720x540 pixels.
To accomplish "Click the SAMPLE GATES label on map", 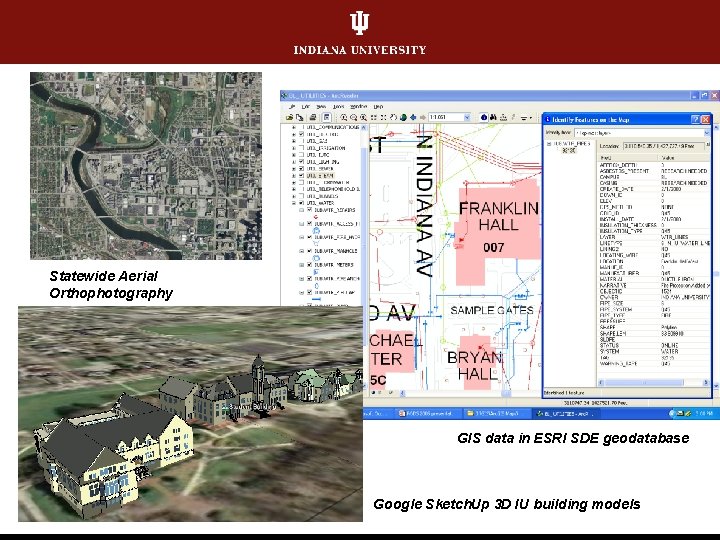I will [492, 310].
